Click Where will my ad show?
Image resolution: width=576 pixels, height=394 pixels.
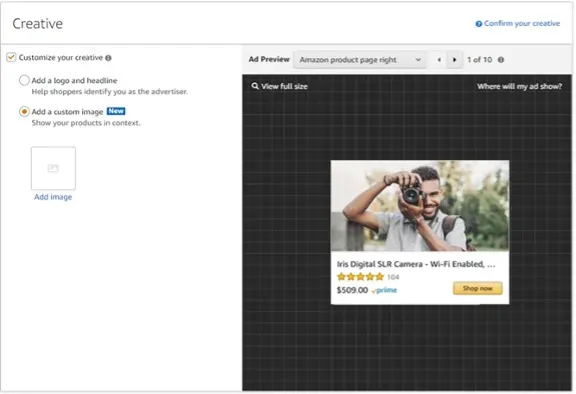tap(519, 86)
